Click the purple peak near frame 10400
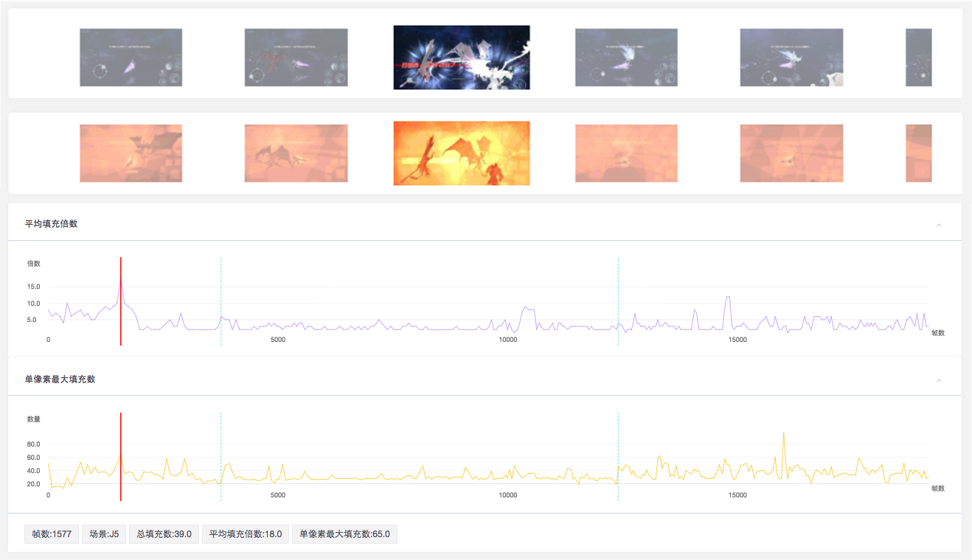 (525, 308)
